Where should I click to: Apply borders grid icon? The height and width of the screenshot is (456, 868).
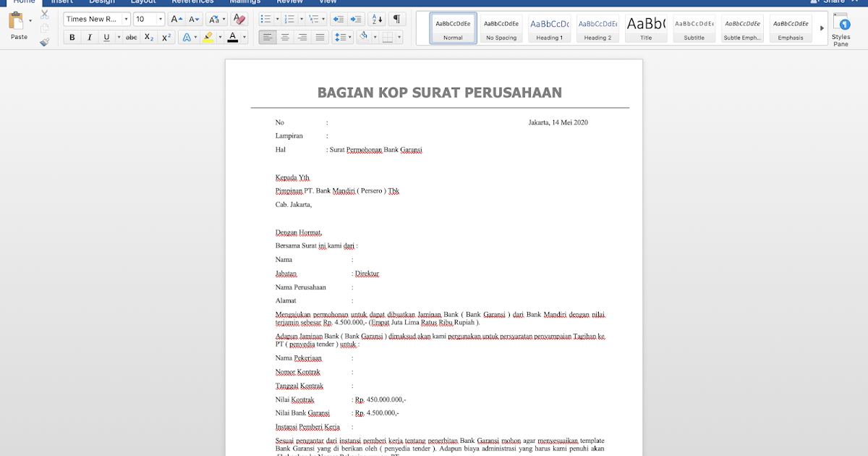click(x=388, y=37)
